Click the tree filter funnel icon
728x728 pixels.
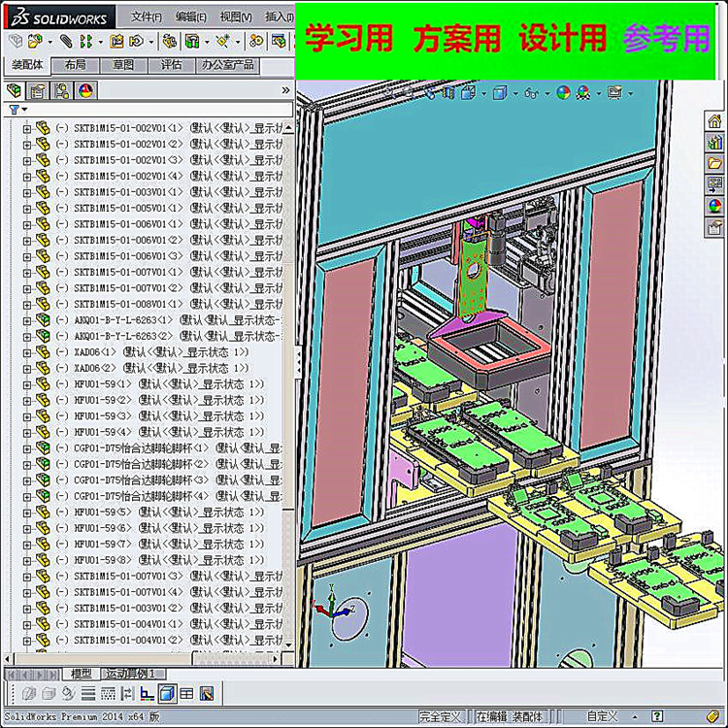[14, 110]
